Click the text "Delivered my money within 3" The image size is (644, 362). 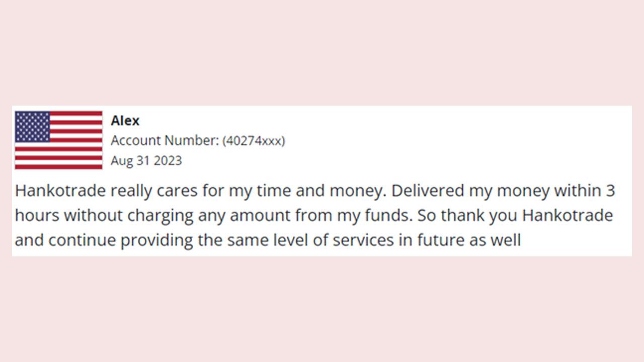coord(503,191)
